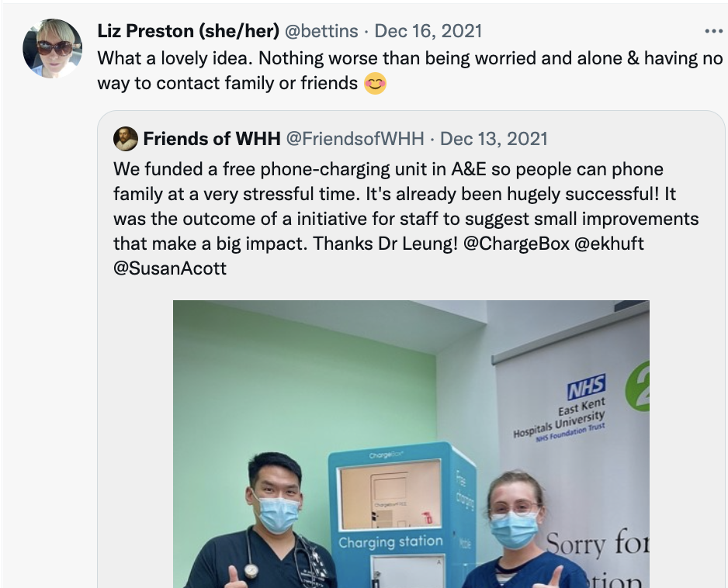This screenshot has height=588, width=728.
Task: Click Liz Preston's profile avatar
Action: tap(53, 48)
